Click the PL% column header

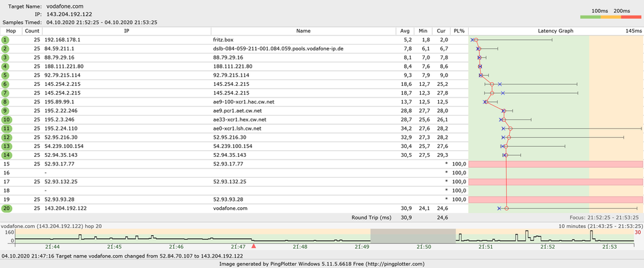[459, 31]
